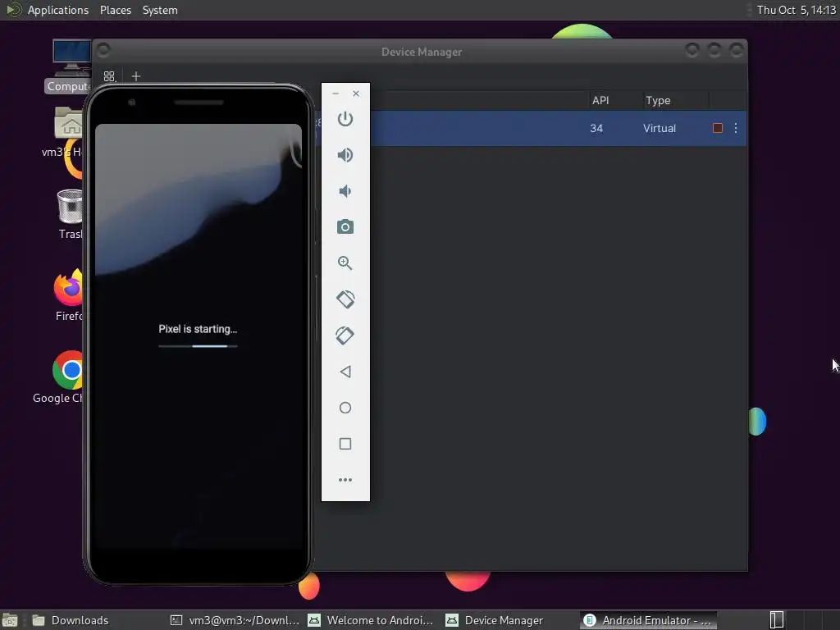Switch to Welcome to Android taskbar item
Image resolution: width=840 pixels, height=630 pixels.
[x=371, y=620]
